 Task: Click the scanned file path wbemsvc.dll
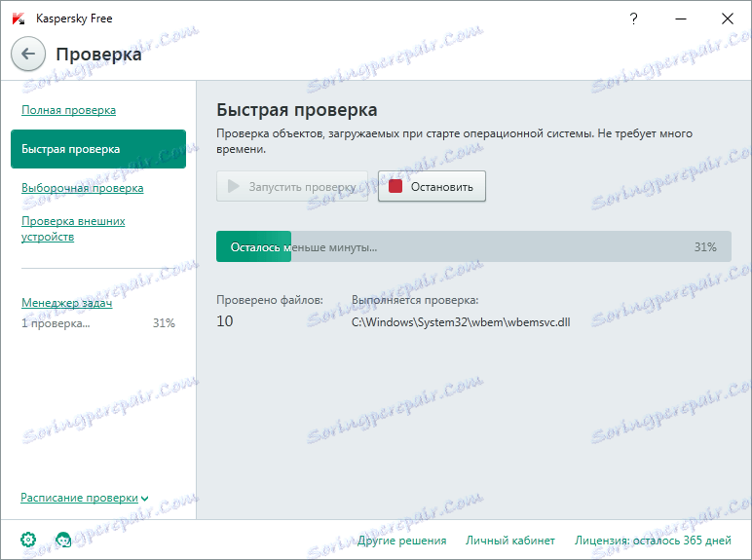coord(461,322)
